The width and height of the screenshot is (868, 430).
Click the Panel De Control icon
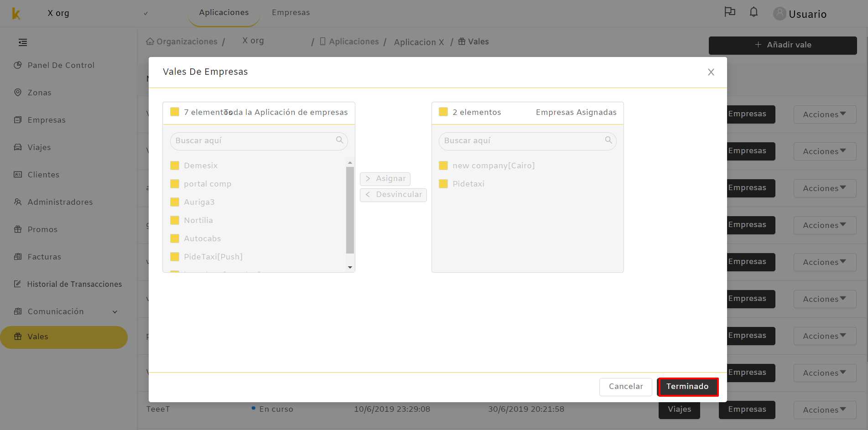pyautogui.click(x=18, y=65)
